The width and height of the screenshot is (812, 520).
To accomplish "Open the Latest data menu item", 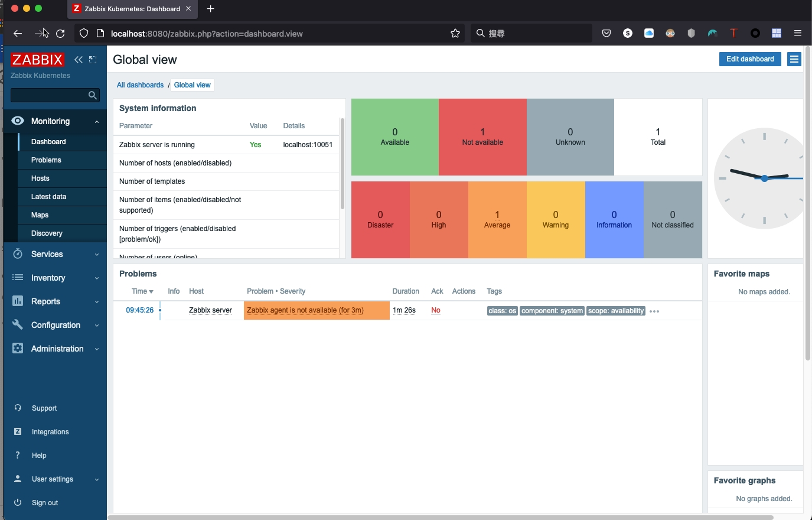I will (62, 197).
